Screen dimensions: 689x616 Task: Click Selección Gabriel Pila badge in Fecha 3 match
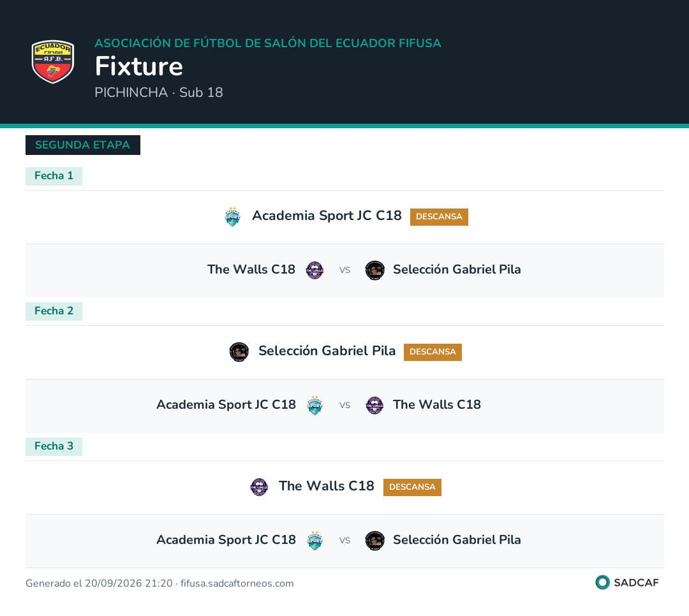[x=375, y=540]
